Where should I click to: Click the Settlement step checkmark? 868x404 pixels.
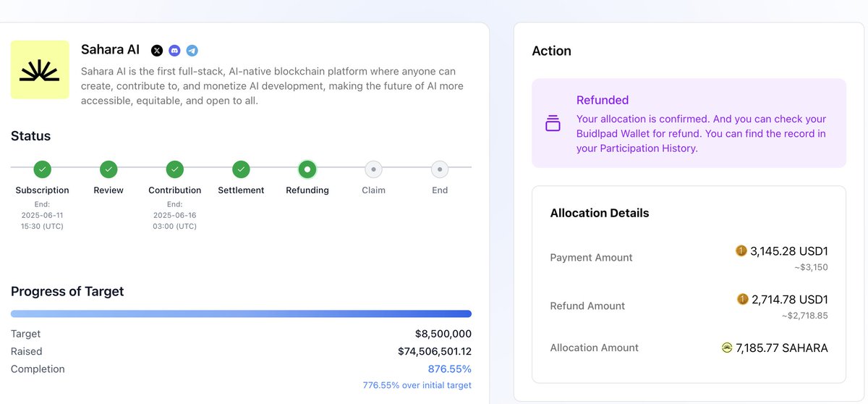coord(242,169)
